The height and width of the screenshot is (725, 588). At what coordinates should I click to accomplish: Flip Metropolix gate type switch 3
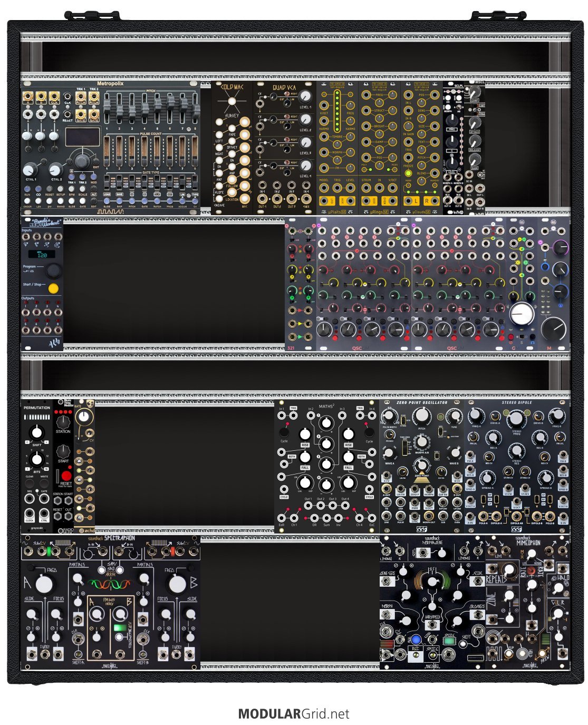(132, 181)
